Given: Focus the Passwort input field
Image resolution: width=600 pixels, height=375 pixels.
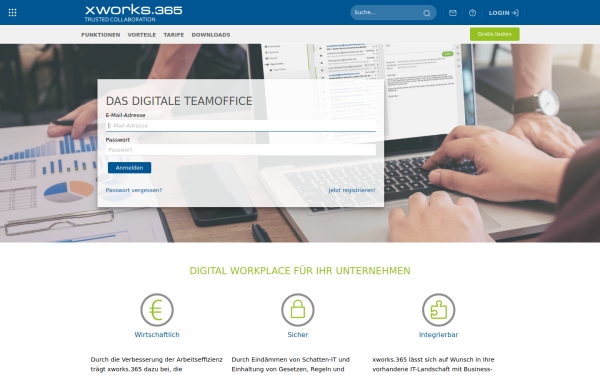Looking at the screenshot, I should point(241,150).
